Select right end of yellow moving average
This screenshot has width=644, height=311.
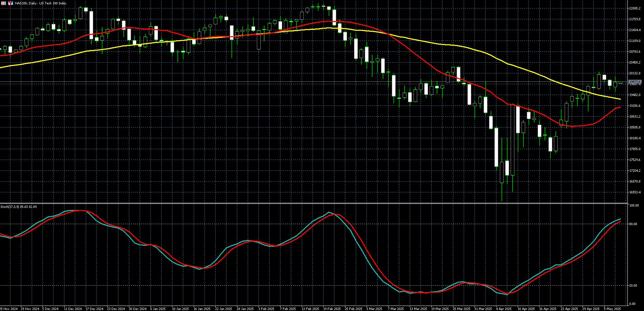pyautogui.click(x=620, y=99)
